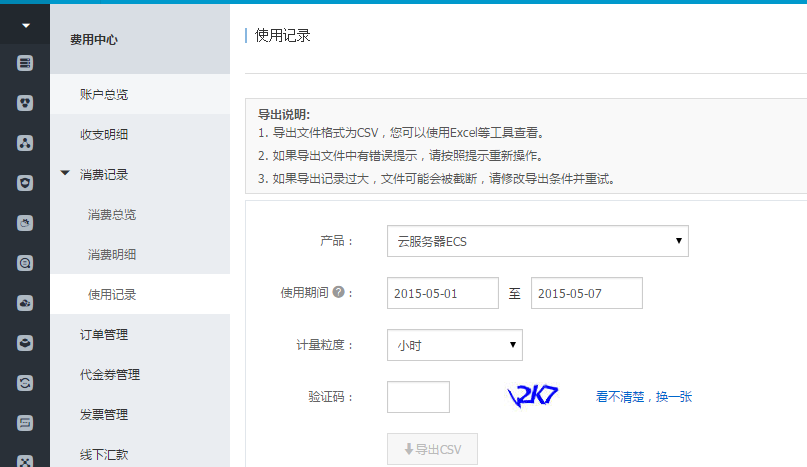The height and width of the screenshot is (467, 807).
Task: Open the 计量粒度 dropdown showing 小时
Action: [454, 345]
